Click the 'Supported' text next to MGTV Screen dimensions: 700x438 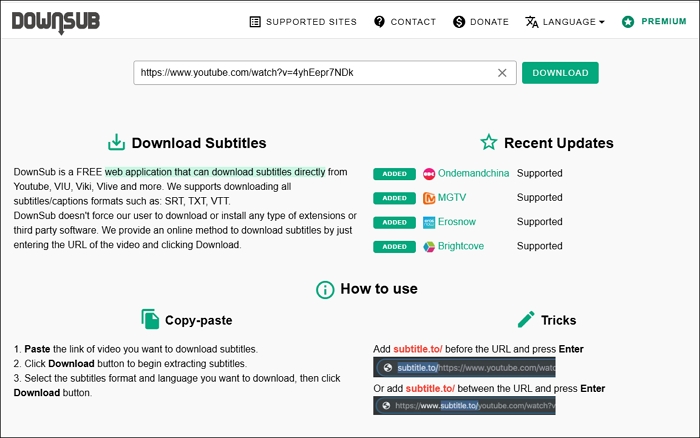pyautogui.click(x=539, y=197)
